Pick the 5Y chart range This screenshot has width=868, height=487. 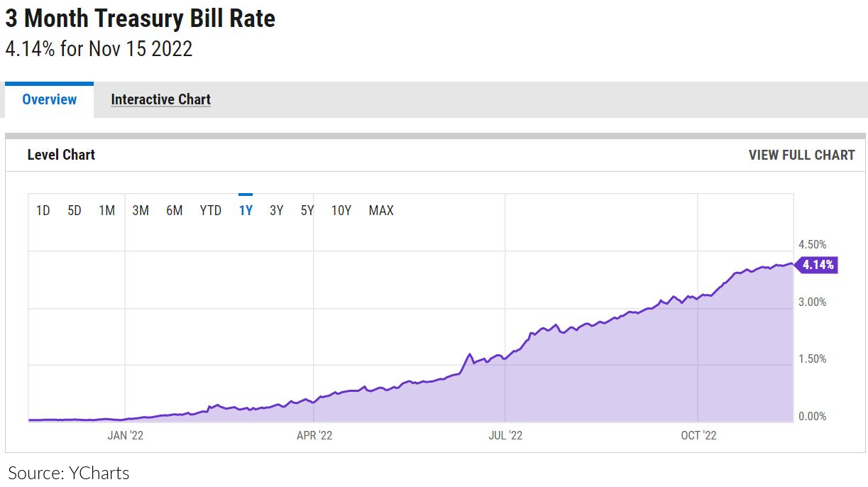(307, 210)
